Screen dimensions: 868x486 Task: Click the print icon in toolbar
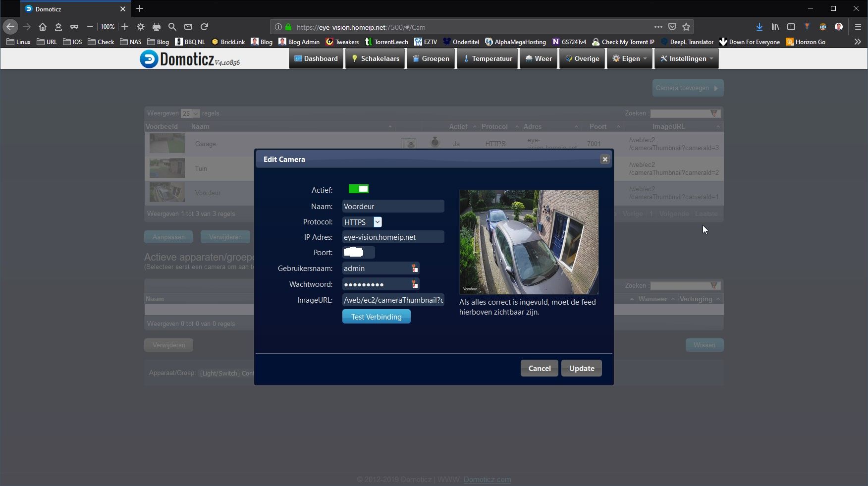(x=157, y=27)
